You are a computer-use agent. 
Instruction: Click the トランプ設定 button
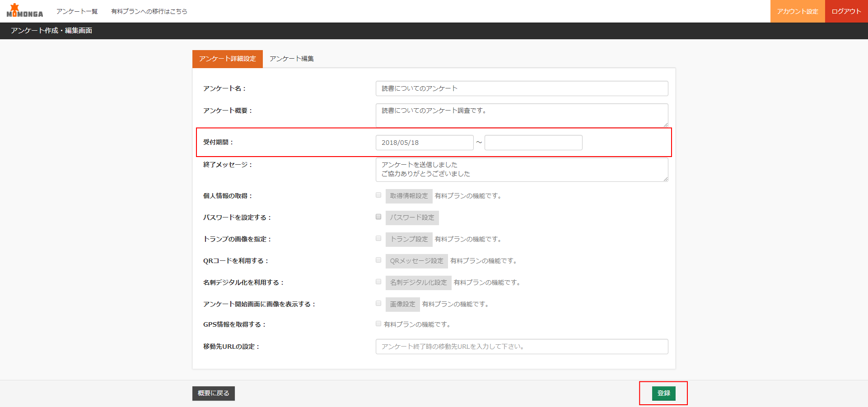pyautogui.click(x=409, y=239)
